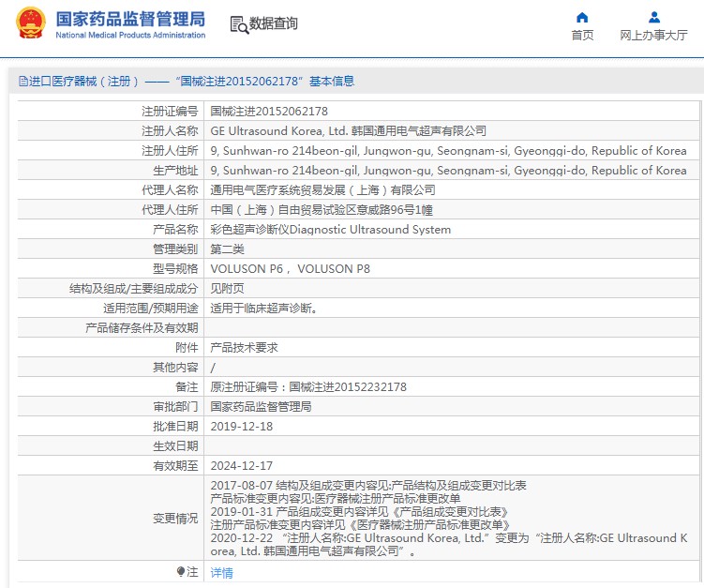This screenshot has width=704, height=588.
Task: Click the bulb icon beside 注
Action: click(181, 572)
